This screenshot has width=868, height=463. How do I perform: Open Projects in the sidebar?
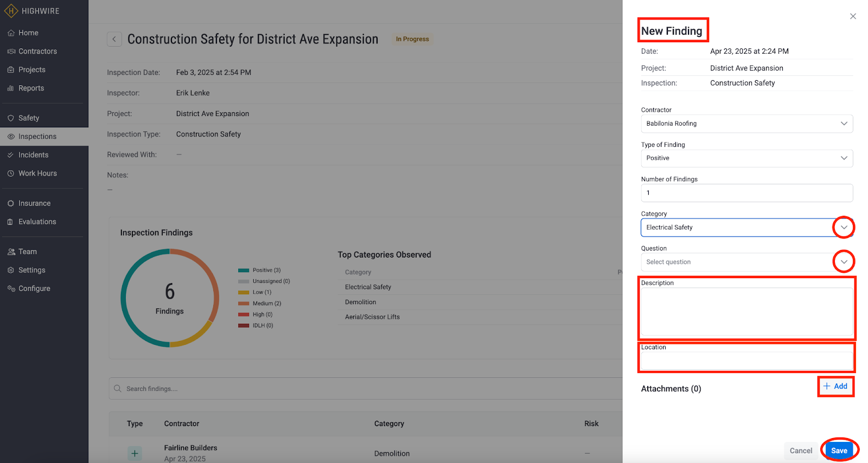[31, 70]
